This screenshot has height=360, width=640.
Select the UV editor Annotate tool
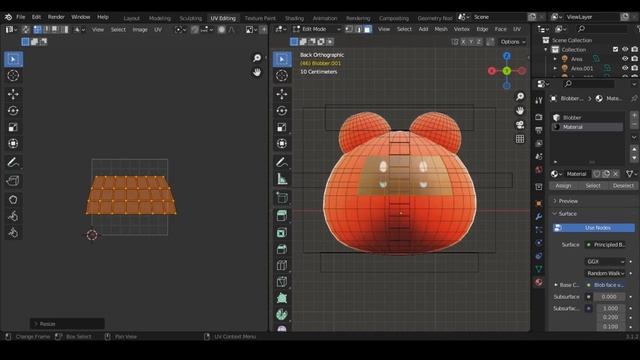pos(13,162)
